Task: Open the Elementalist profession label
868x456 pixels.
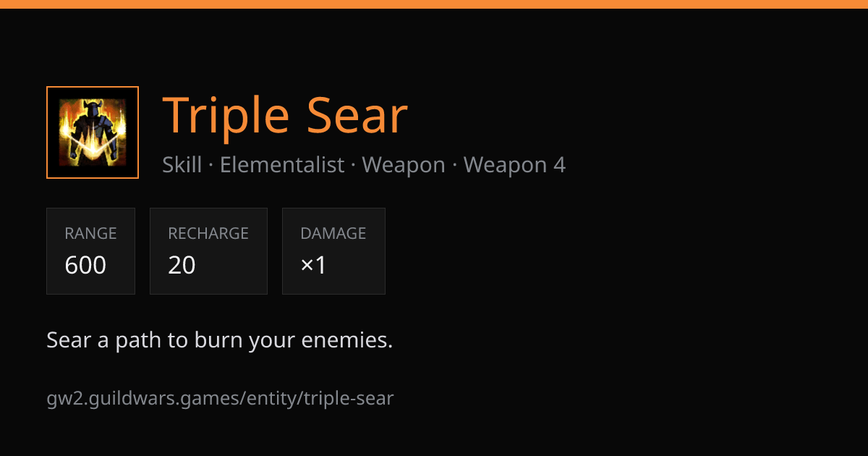Action: [282, 165]
